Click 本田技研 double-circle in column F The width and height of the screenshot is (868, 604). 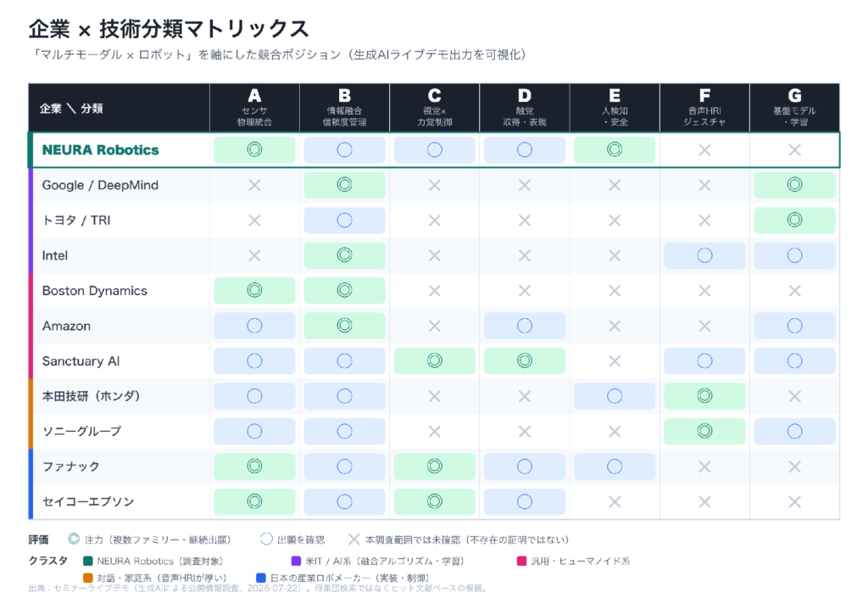click(x=704, y=396)
